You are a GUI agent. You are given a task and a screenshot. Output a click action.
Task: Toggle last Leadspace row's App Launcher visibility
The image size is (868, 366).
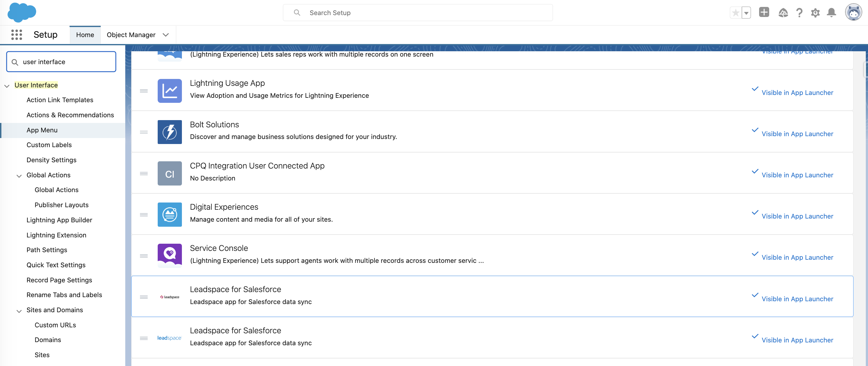[x=792, y=339]
